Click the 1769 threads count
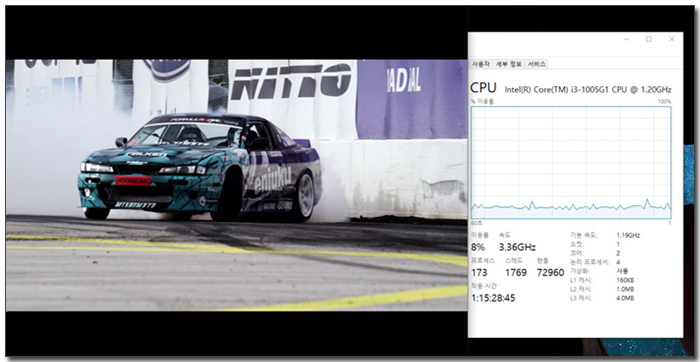Image resolution: width=700 pixels, height=362 pixels. [x=516, y=272]
